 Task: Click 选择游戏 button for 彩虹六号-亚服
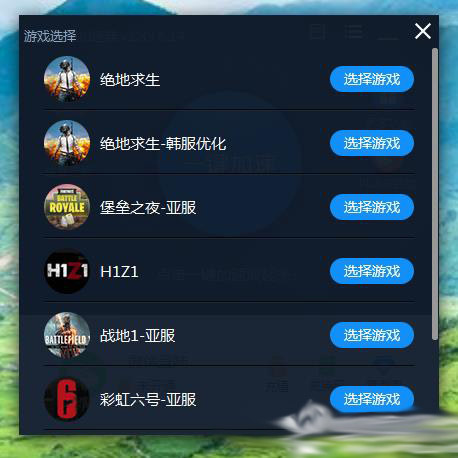coord(372,399)
